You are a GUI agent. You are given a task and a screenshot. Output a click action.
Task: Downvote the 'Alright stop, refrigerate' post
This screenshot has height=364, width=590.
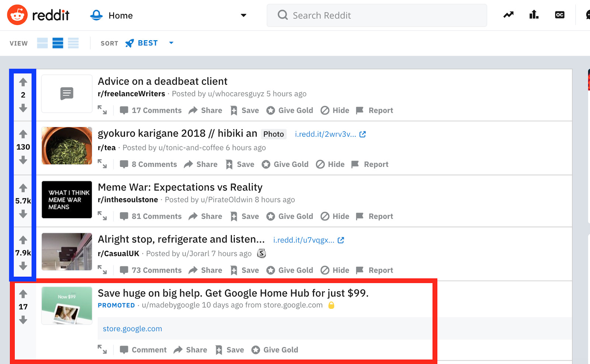[23, 266]
